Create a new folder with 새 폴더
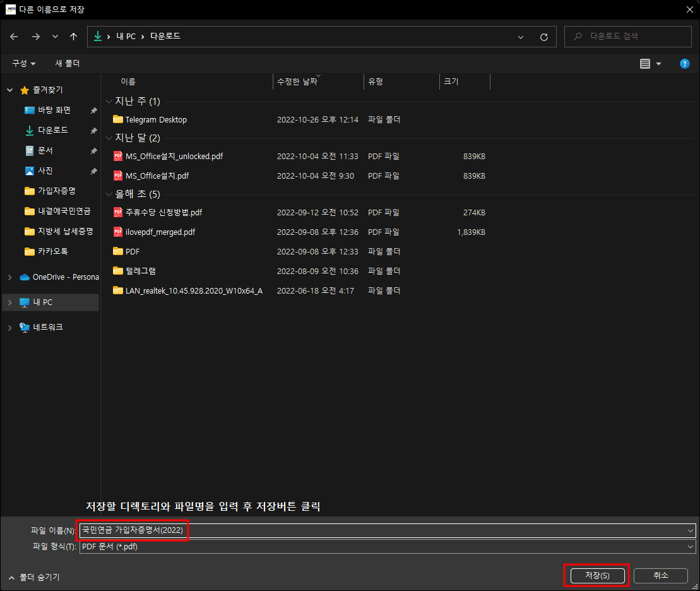 (68, 63)
